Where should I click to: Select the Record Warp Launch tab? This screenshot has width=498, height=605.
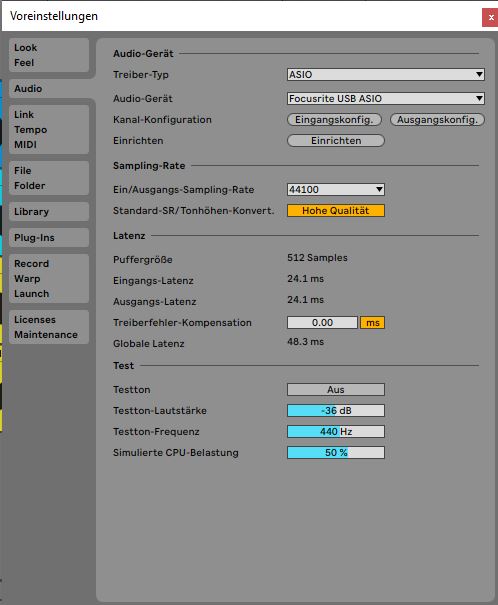point(49,279)
